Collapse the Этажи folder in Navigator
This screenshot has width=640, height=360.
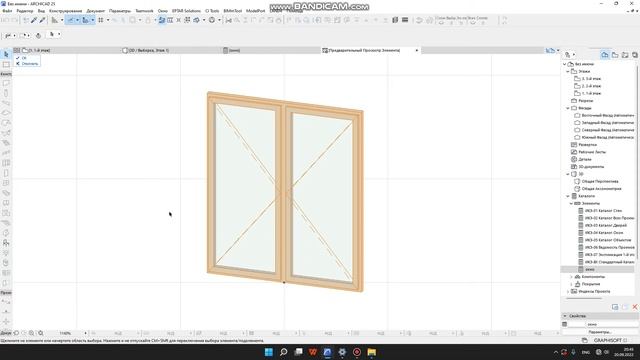pos(568,71)
